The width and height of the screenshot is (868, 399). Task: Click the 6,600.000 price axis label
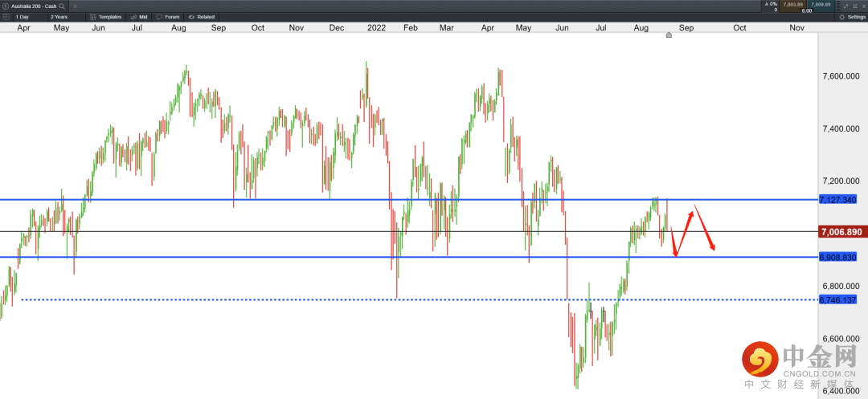coord(841,339)
